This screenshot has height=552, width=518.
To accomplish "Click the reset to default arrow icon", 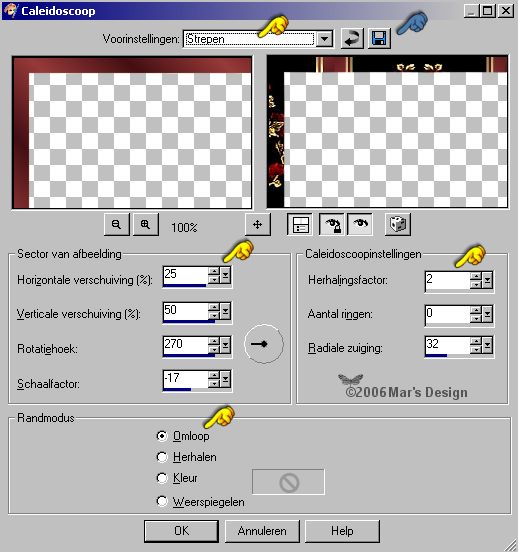I will (x=352, y=38).
